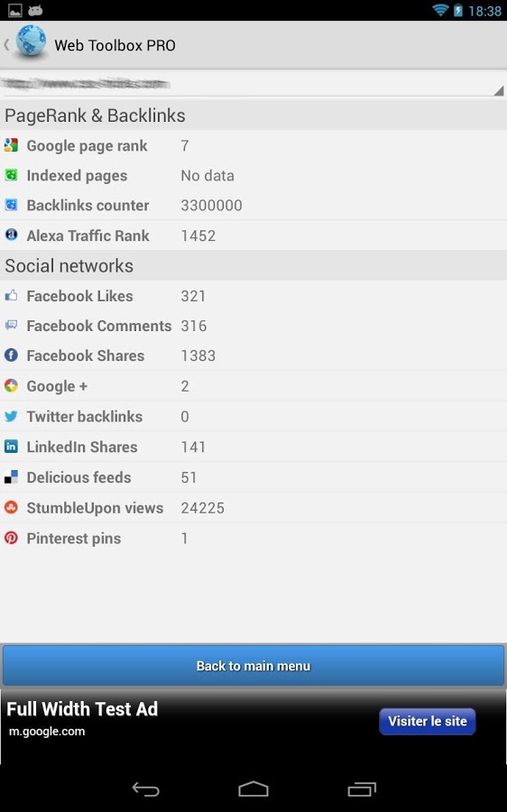Open the URL dropdown spinner arrow
Viewport: 507px width, 812px height.
[498, 91]
